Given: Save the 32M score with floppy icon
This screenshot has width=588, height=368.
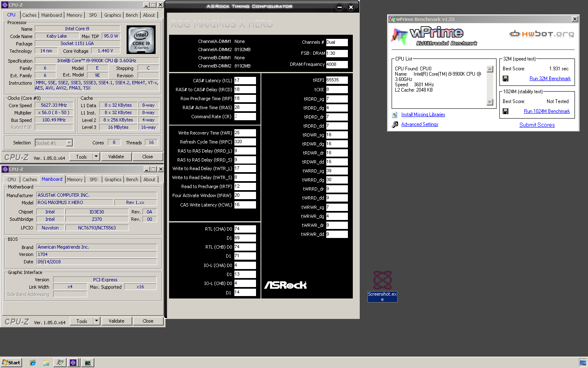Looking at the screenshot, I should tap(506, 79).
